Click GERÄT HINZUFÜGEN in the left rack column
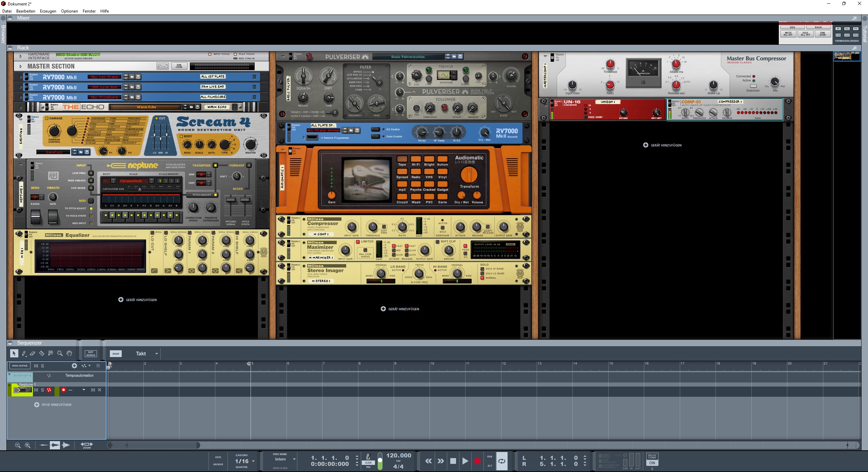The width and height of the screenshot is (868, 472). pyautogui.click(x=138, y=300)
